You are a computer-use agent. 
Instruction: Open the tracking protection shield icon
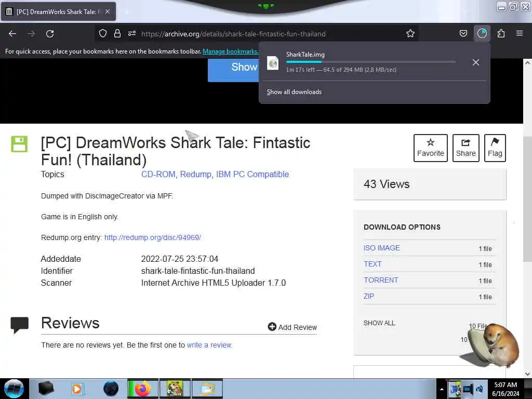[x=103, y=33]
